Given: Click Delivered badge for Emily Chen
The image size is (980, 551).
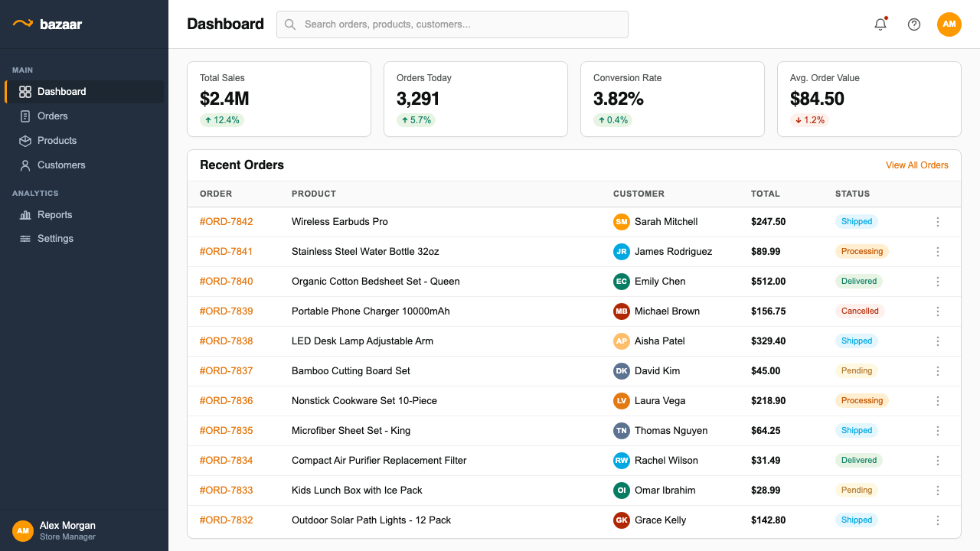Looking at the screenshot, I should pos(859,282).
